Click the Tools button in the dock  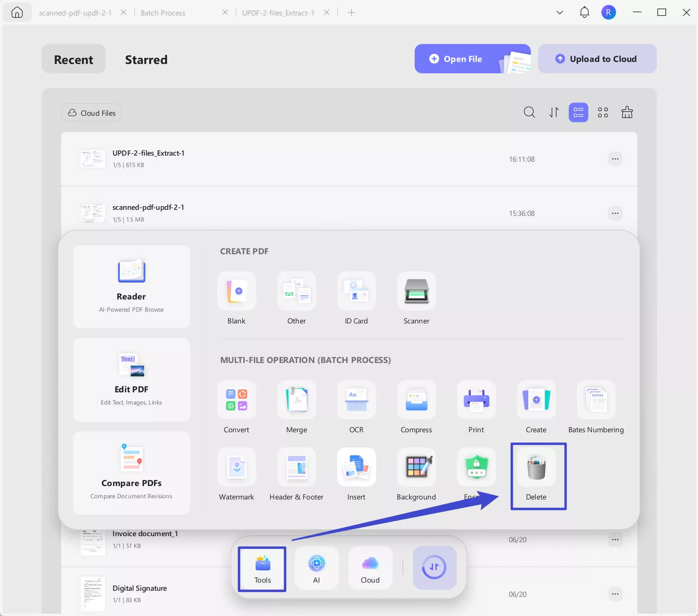click(x=263, y=568)
